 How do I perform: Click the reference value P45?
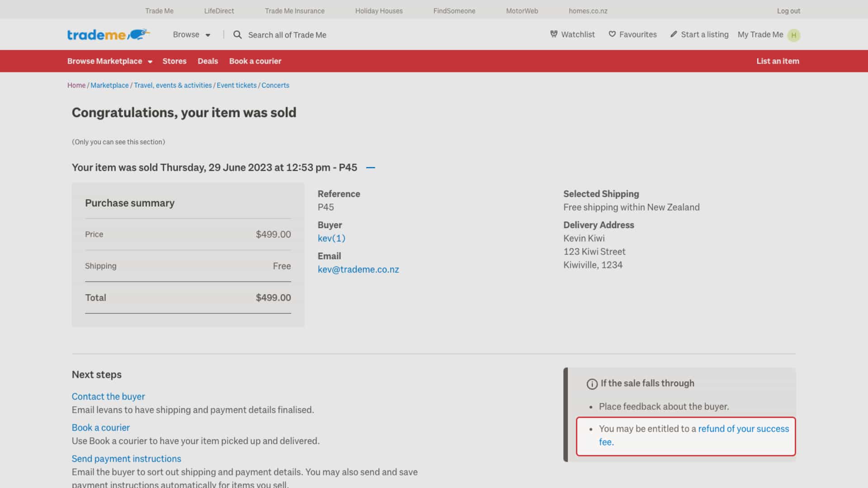tap(325, 207)
